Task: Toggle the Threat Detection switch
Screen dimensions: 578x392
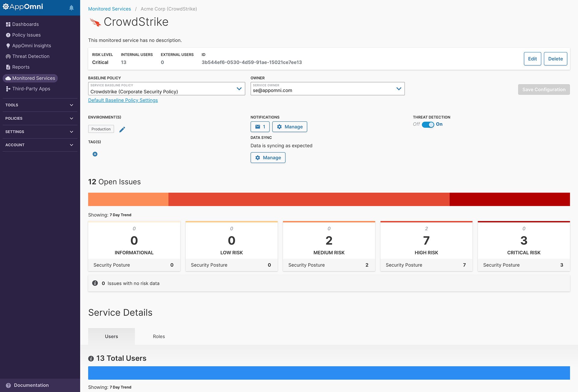Action: click(428, 125)
